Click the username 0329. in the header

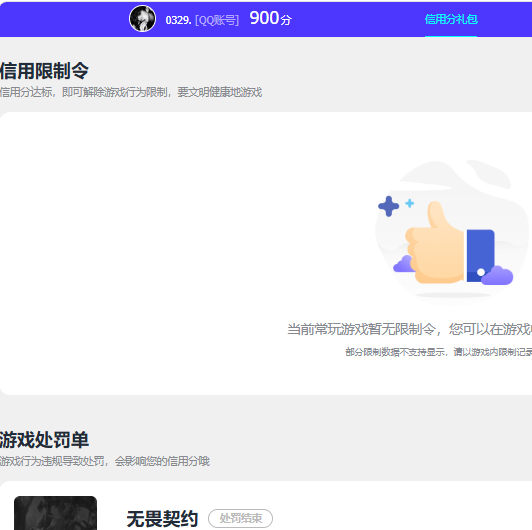tap(178, 20)
